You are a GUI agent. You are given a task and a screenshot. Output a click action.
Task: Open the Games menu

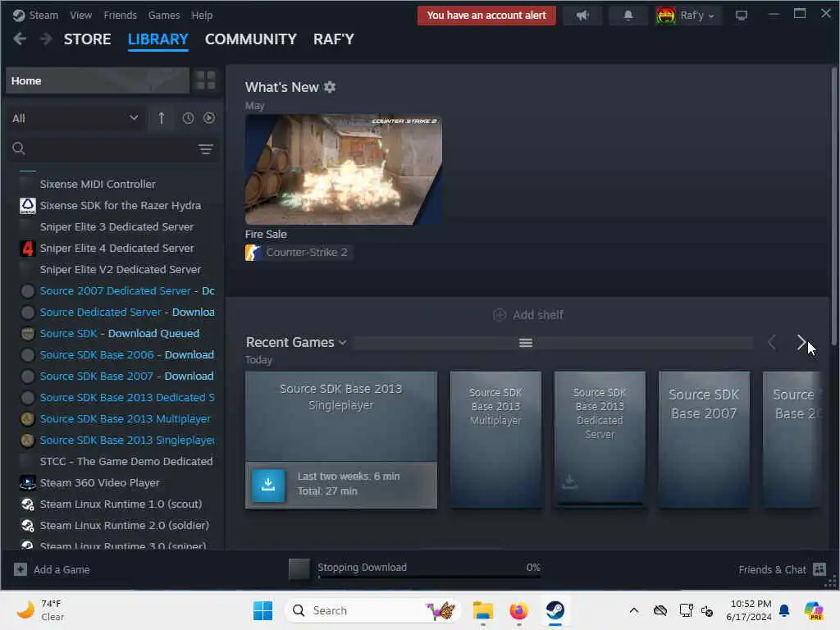pos(164,15)
